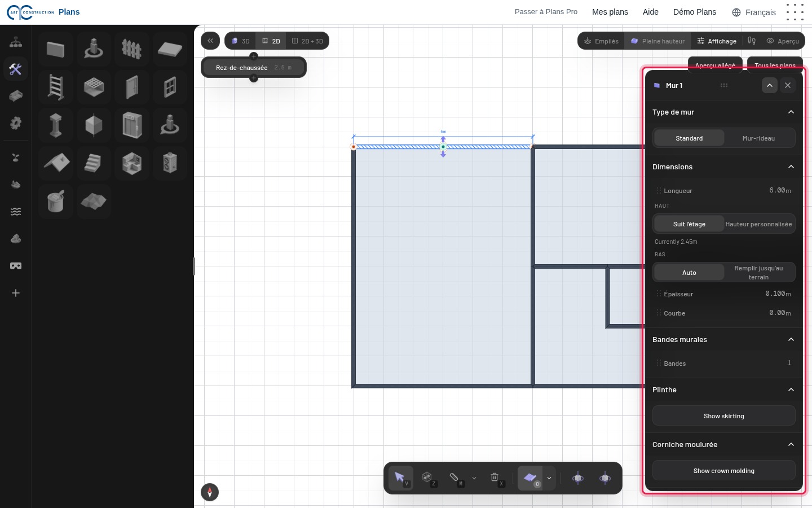The height and width of the screenshot is (508, 812).
Task: Collapse the Dimensions section
Action: coord(791,167)
